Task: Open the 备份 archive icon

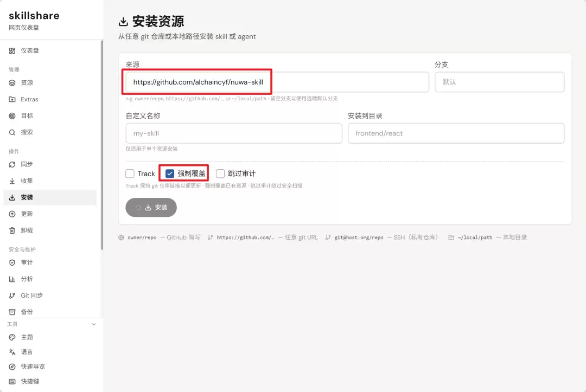Action: click(x=12, y=312)
